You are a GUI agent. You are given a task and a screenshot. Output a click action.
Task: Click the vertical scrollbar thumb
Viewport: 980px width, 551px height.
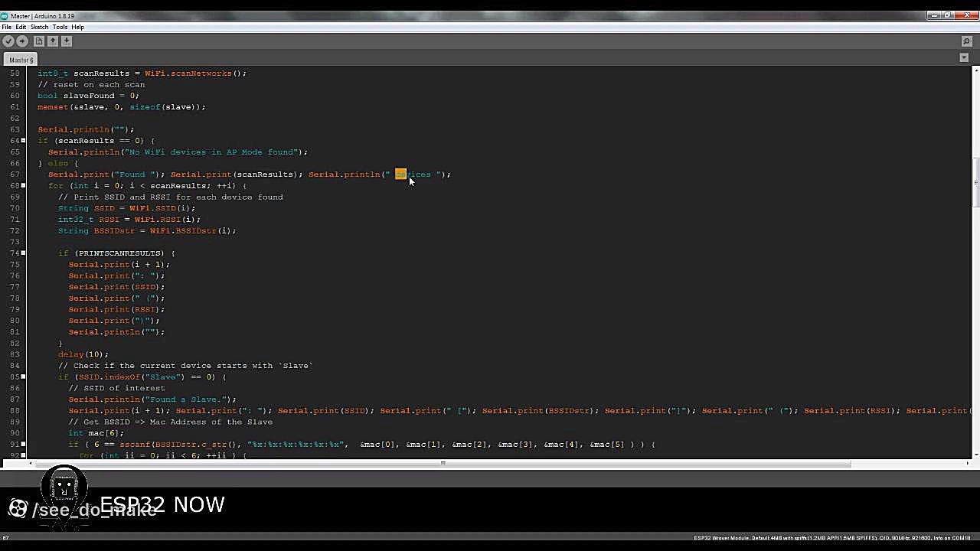pyautogui.click(x=975, y=182)
